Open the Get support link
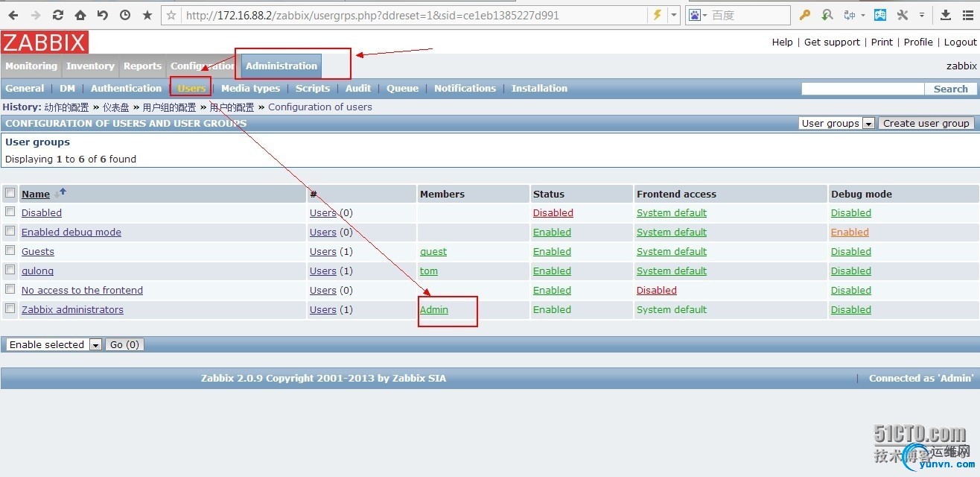The width and height of the screenshot is (980, 477). click(x=832, y=42)
